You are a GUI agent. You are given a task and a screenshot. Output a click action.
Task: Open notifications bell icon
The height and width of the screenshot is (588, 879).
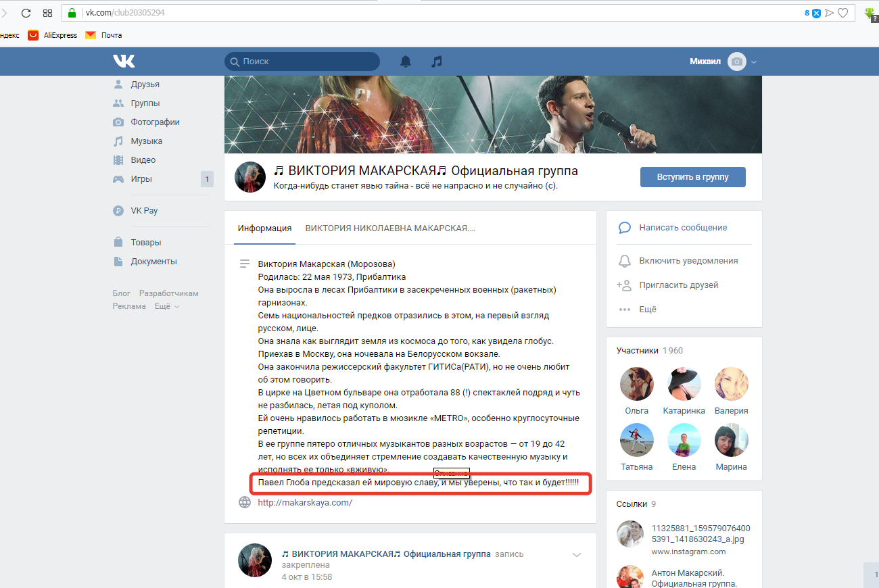pyautogui.click(x=406, y=62)
